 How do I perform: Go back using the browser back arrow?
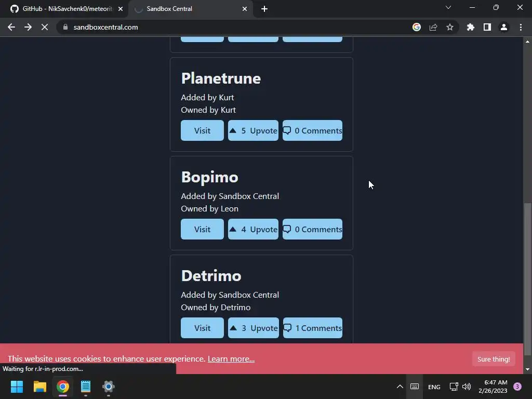pyautogui.click(x=11, y=27)
